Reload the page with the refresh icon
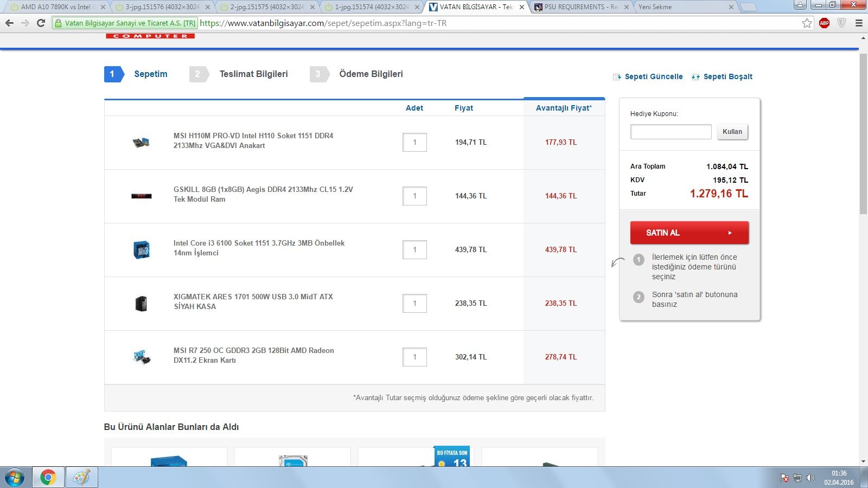The width and height of the screenshot is (868, 488). point(41,23)
